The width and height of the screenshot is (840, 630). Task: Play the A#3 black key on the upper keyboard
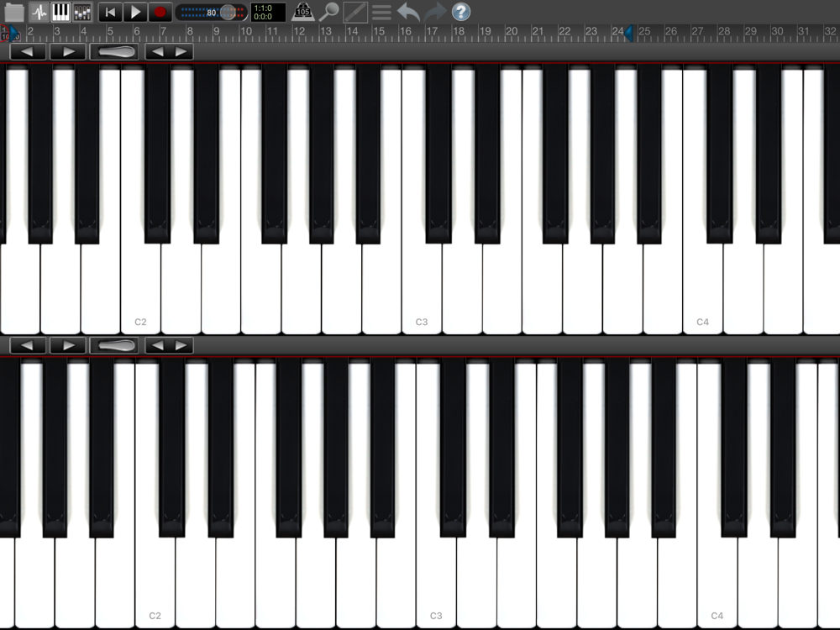[649, 153]
